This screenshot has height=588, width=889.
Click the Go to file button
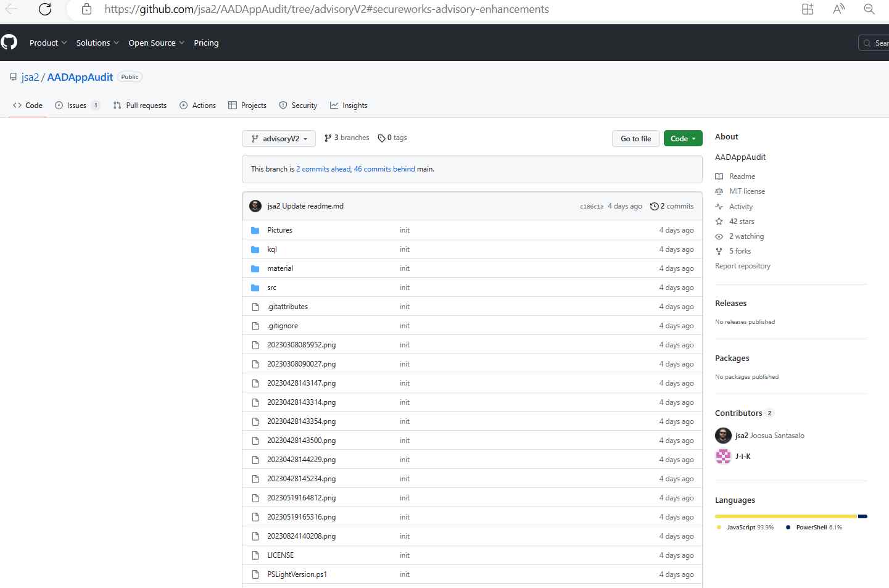(x=635, y=138)
